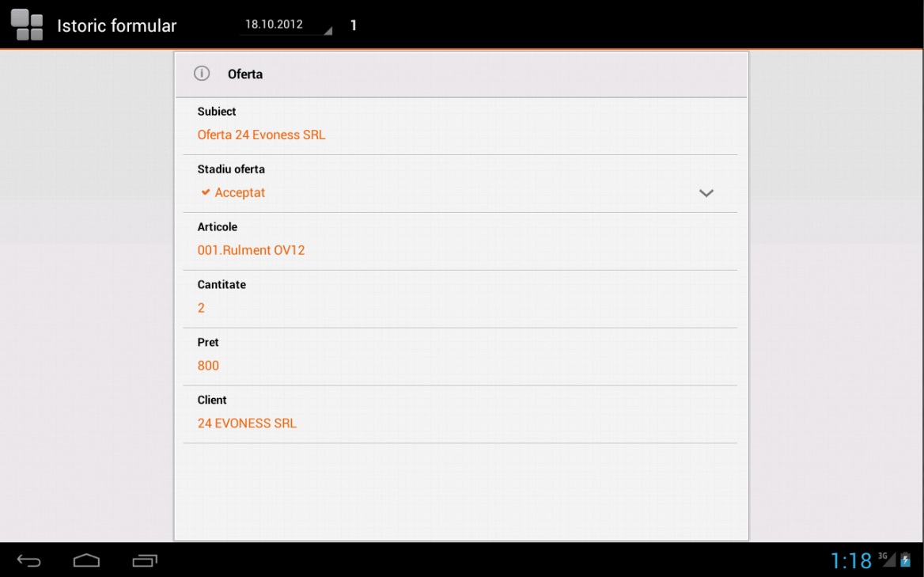Tap the Oferta section header
Image resolution: width=924 pixels, height=577 pixels.
(x=461, y=74)
